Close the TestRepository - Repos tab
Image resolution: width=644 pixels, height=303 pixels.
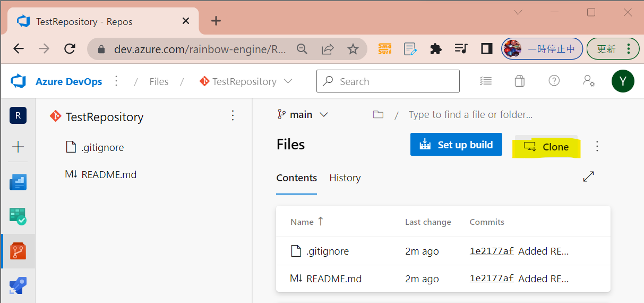tap(186, 21)
